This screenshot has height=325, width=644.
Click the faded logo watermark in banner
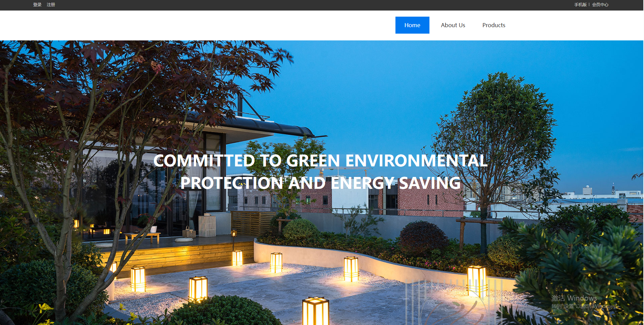tap(454, 302)
